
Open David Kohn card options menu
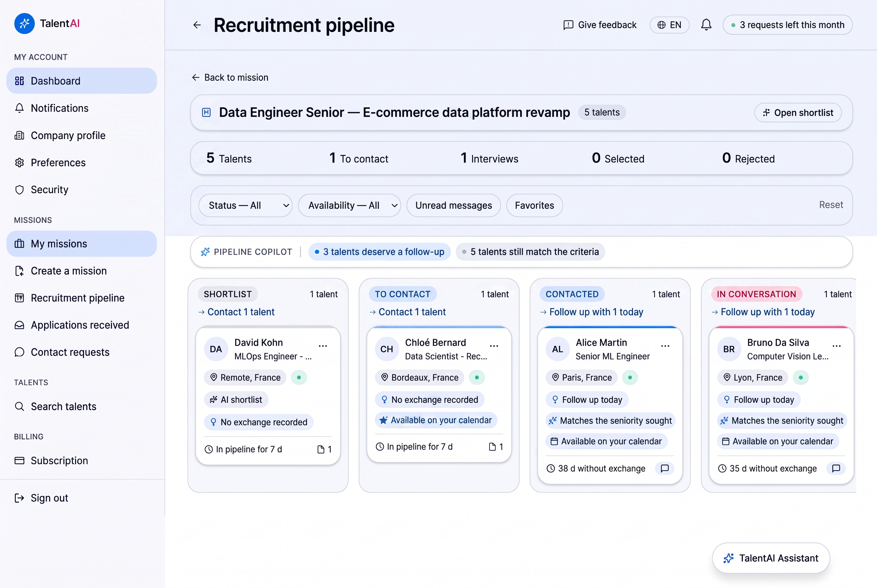pyautogui.click(x=323, y=346)
